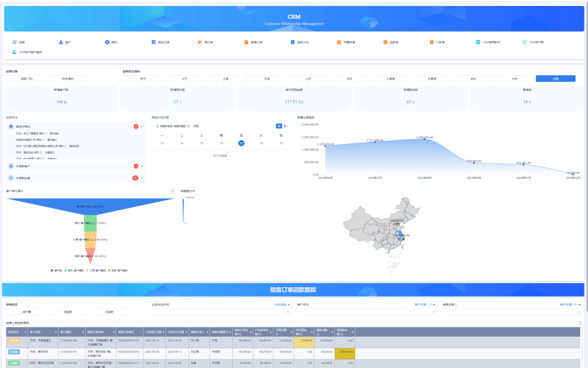Open the 报价单 quotation icon
Screen dimensions: 588x368
pos(200,42)
